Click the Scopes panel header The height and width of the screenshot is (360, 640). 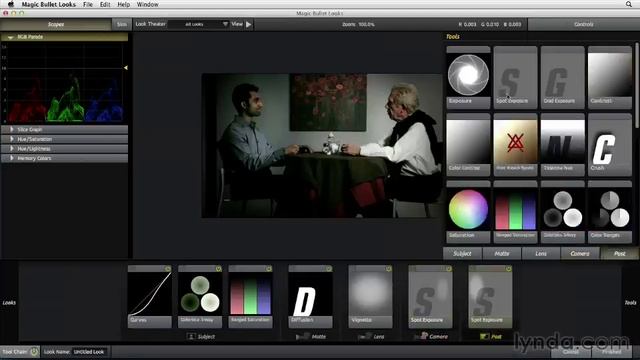pyautogui.click(x=56, y=24)
